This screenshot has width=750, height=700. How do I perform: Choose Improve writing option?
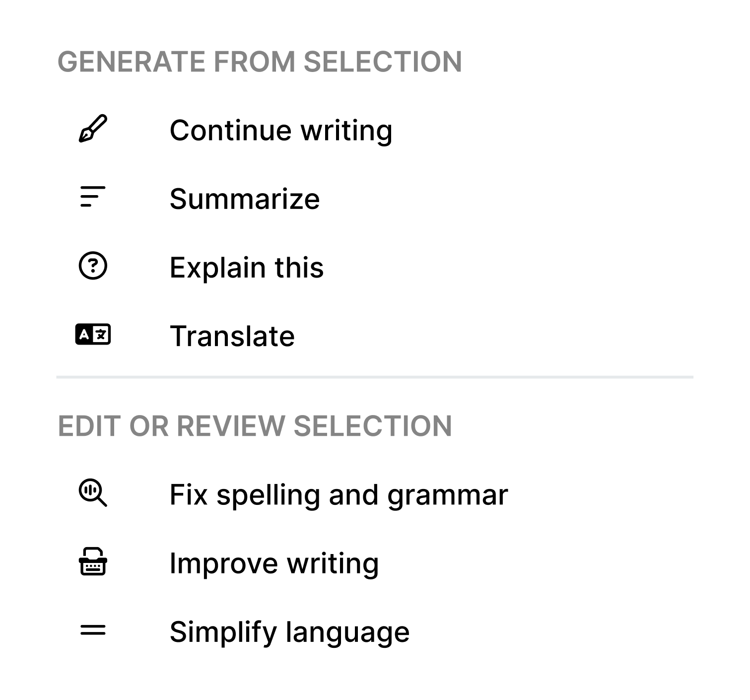[x=274, y=563]
